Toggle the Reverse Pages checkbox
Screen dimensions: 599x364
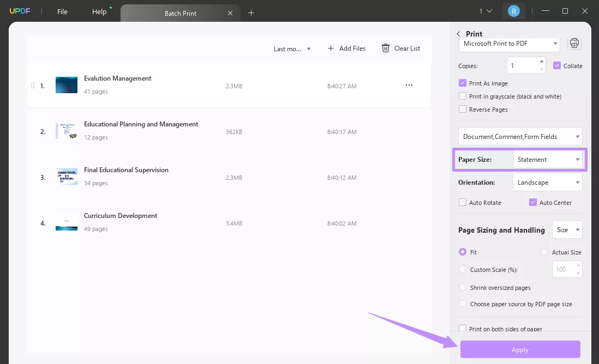point(463,110)
